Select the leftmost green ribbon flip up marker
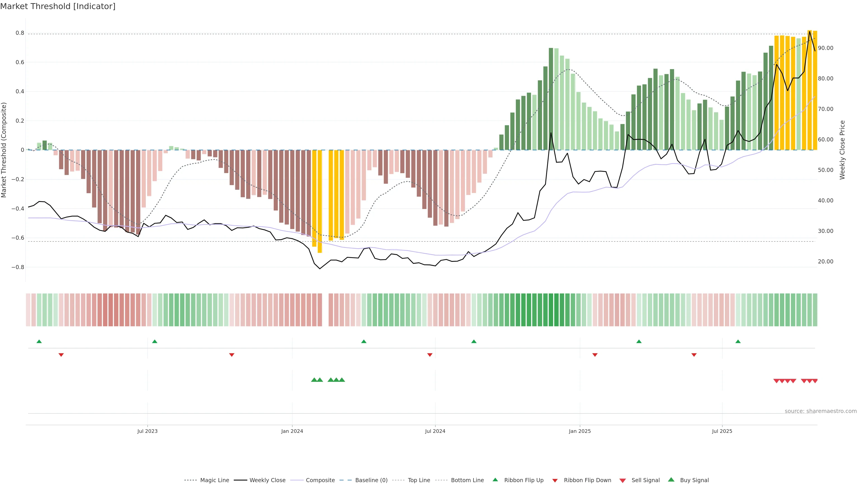This screenshot has width=868, height=488. [x=39, y=342]
